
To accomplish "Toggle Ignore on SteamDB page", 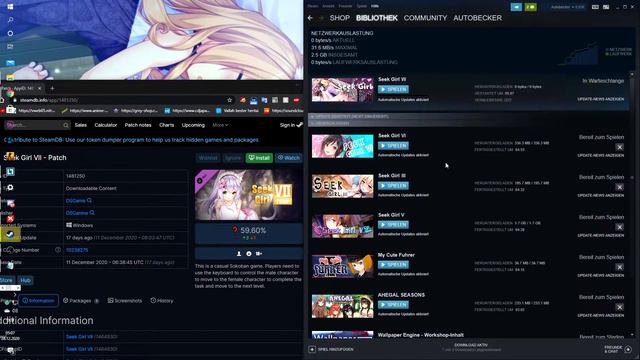I will [233, 158].
